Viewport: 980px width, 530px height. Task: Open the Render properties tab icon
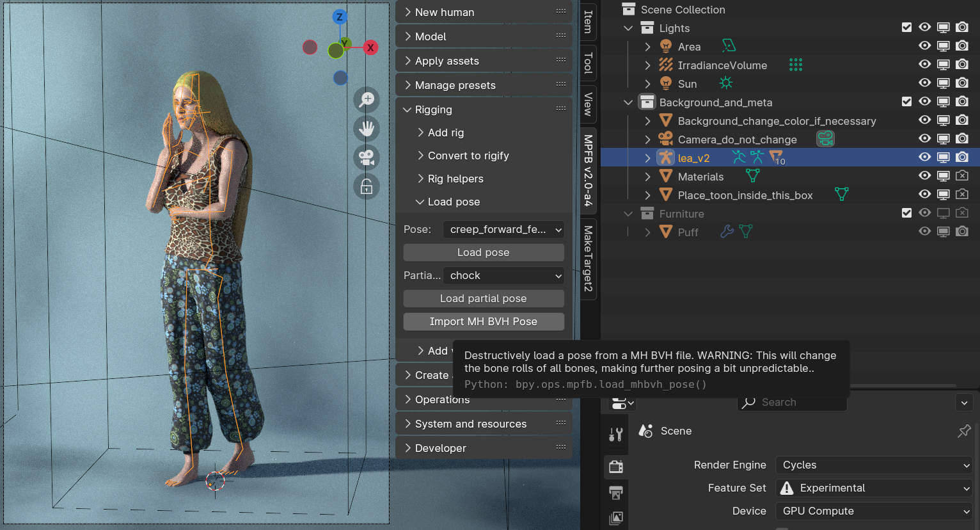616,467
